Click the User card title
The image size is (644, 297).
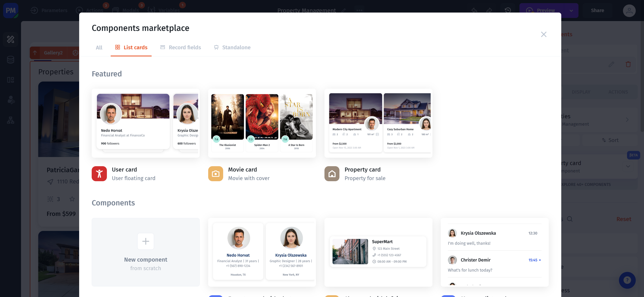124,170
